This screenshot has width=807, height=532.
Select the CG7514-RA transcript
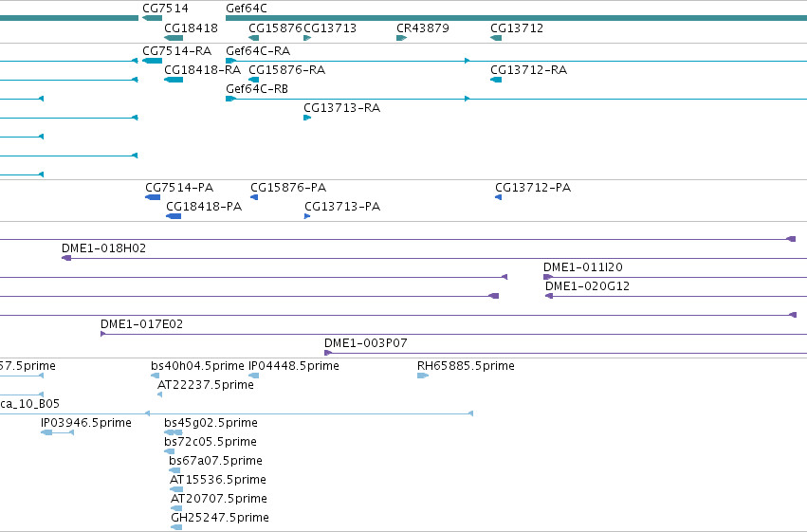point(152,61)
